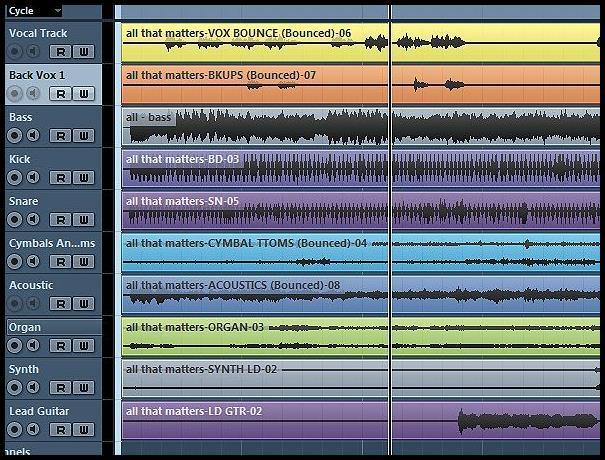Toggle monitor speaker on Kick track
Viewport: 605px width, 460px height.
(34, 178)
